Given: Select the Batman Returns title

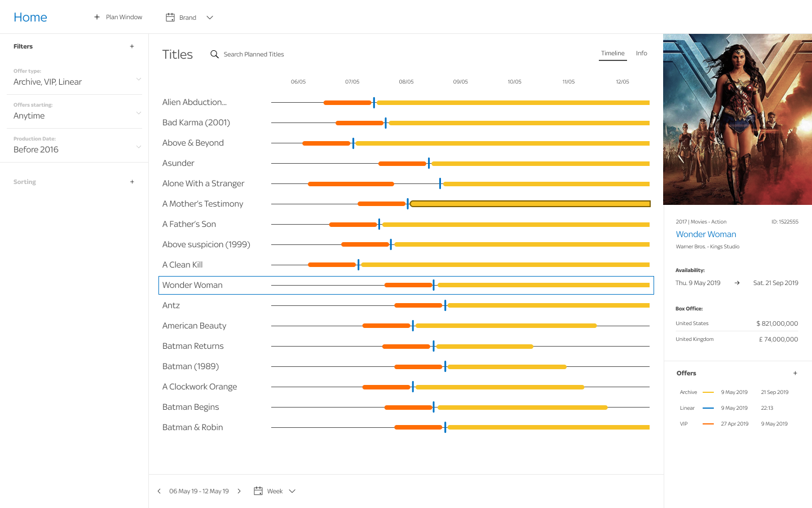Looking at the screenshot, I should pos(193,346).
